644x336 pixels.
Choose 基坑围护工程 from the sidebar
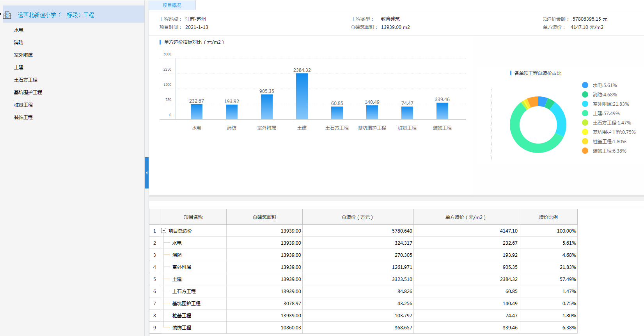pyautogui.click(x=28, y=92)
